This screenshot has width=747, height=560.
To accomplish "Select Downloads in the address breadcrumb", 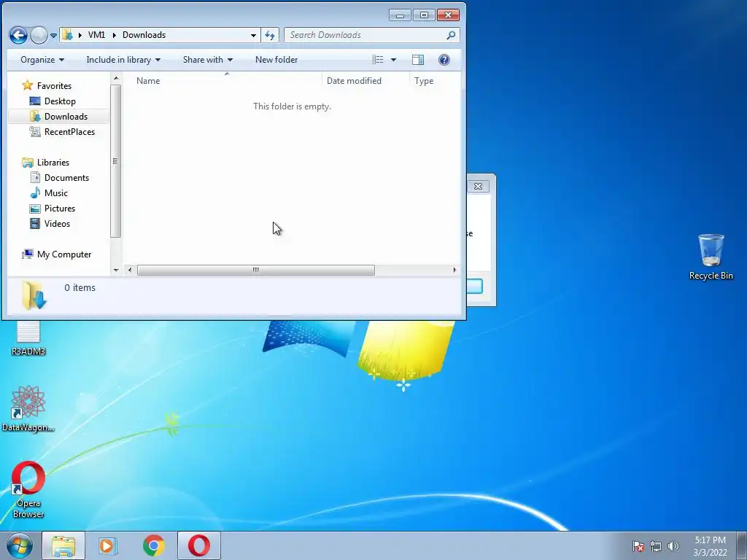I will tap(144, 35).
